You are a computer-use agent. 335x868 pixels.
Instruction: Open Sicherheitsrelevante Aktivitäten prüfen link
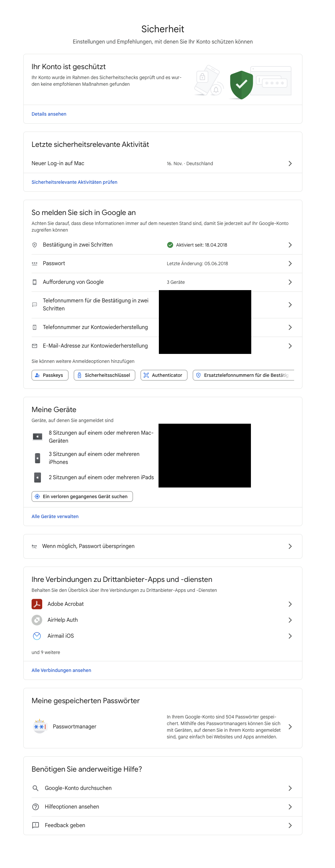pyautogui.click(x=74, y=182)
